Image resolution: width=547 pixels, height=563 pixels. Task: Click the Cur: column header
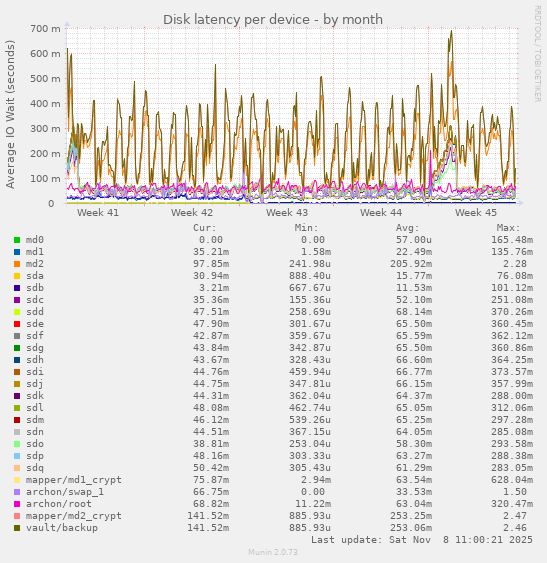click(x=205, y=228)
